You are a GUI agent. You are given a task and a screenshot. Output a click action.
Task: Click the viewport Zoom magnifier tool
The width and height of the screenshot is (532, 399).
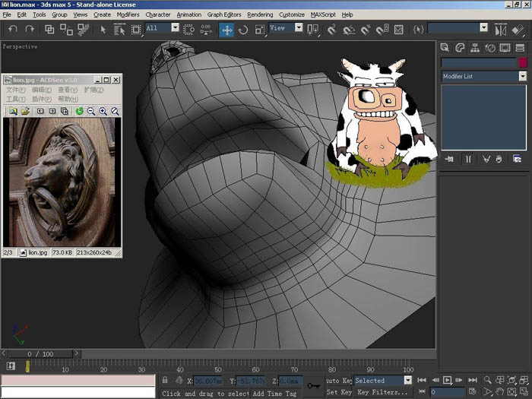coord(488,380)
